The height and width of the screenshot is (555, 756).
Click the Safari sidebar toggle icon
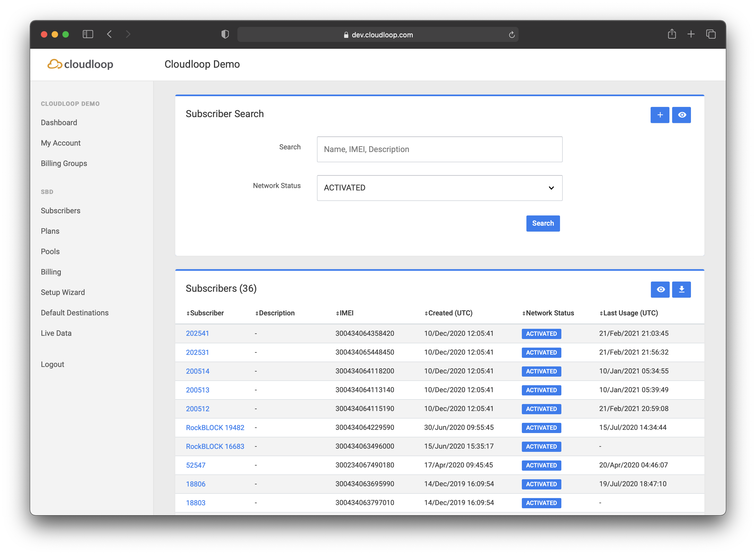click(x=88, y=34)
